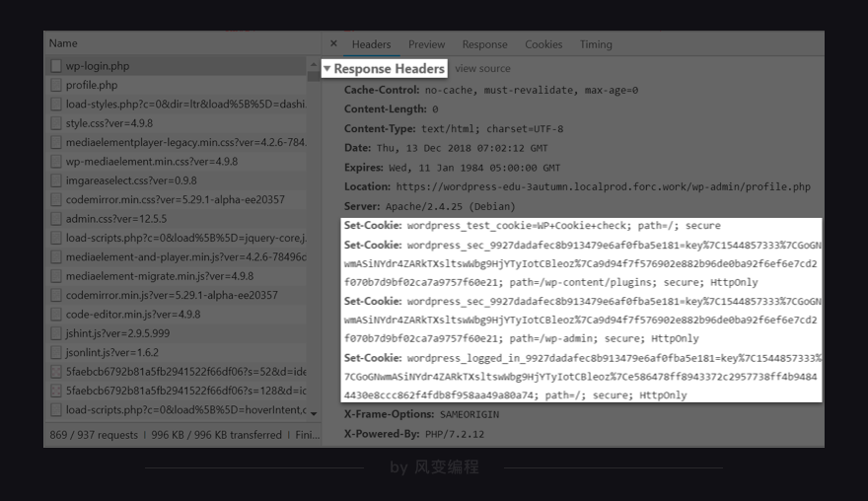Image resolution: width=868 pixels, height=501 pixels.
Task: Open the Timing tab
Action: 596,44
